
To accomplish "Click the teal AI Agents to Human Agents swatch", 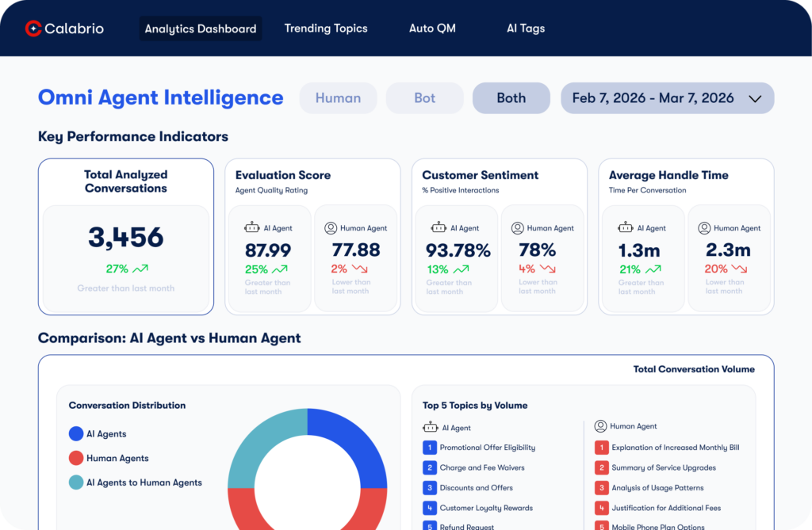I will click(x=76, y=482).
